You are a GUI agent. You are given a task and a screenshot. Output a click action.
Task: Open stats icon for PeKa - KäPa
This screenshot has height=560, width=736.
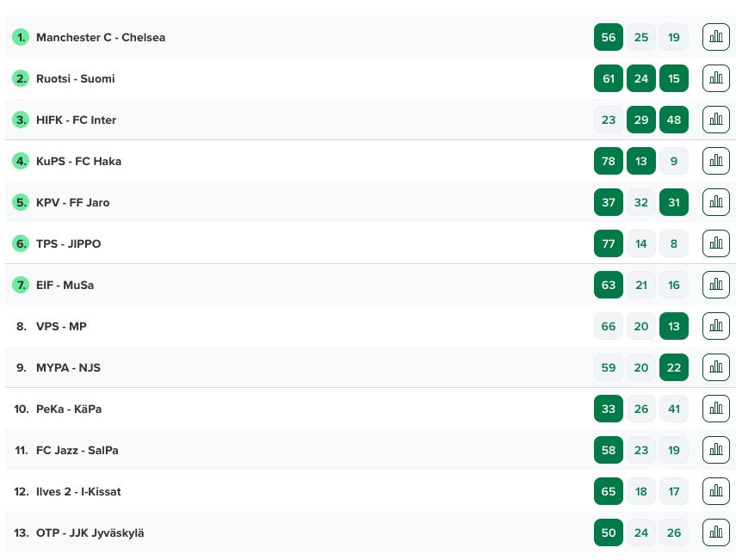[716, 409]
